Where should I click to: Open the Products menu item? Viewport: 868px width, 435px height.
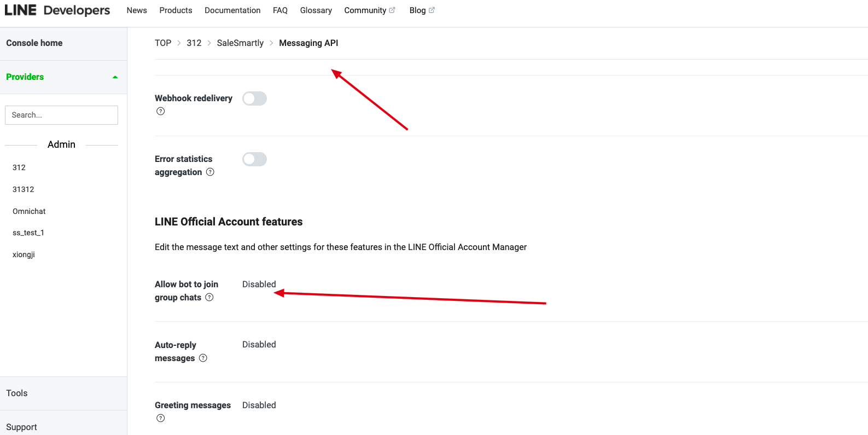pos(176,10)
